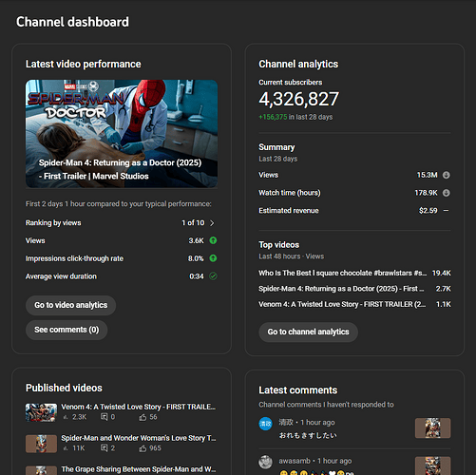Open Spider-Man 4 Returning as a Doctor top video
The image size is (476, 475).
pos(341,289)
